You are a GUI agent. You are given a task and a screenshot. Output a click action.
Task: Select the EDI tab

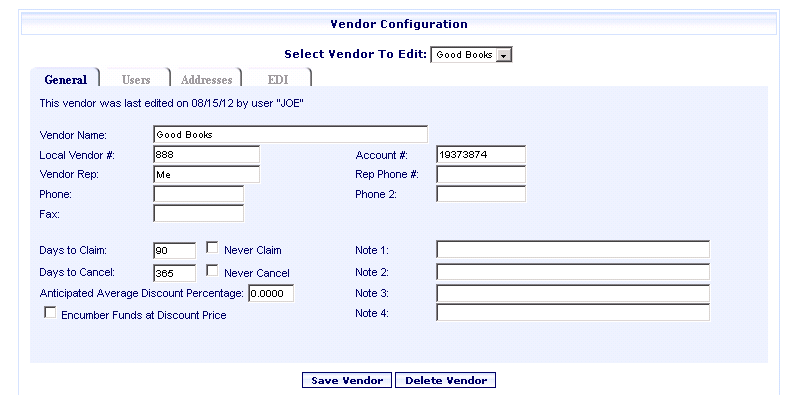coord(278,80)
